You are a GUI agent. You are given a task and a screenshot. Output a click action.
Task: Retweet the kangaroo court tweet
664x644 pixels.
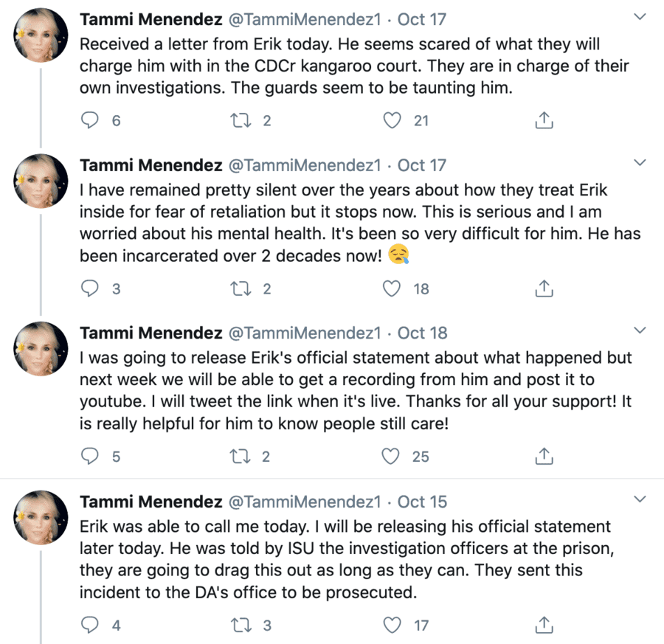[x=239, y=120]
